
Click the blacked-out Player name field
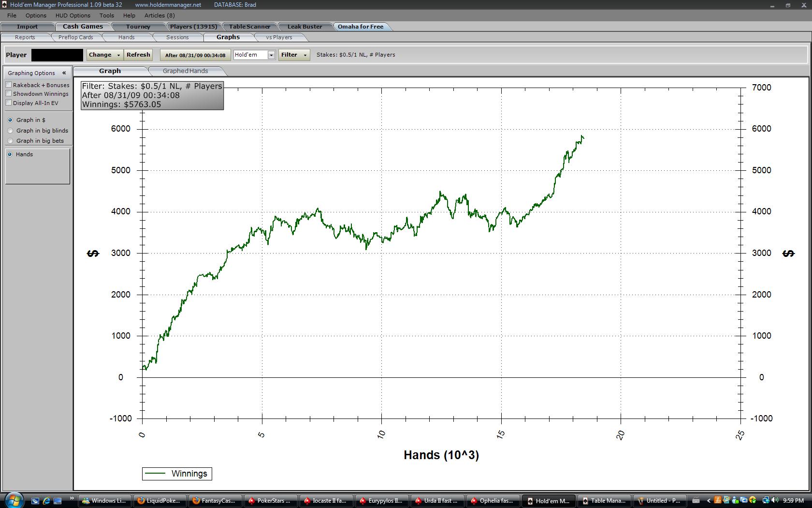pos(57,55)
